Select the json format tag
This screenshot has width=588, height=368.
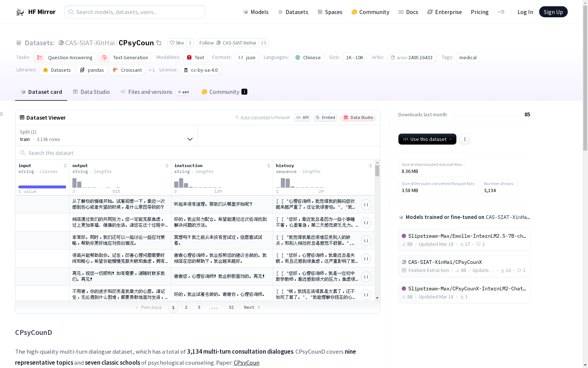[247, 57]
